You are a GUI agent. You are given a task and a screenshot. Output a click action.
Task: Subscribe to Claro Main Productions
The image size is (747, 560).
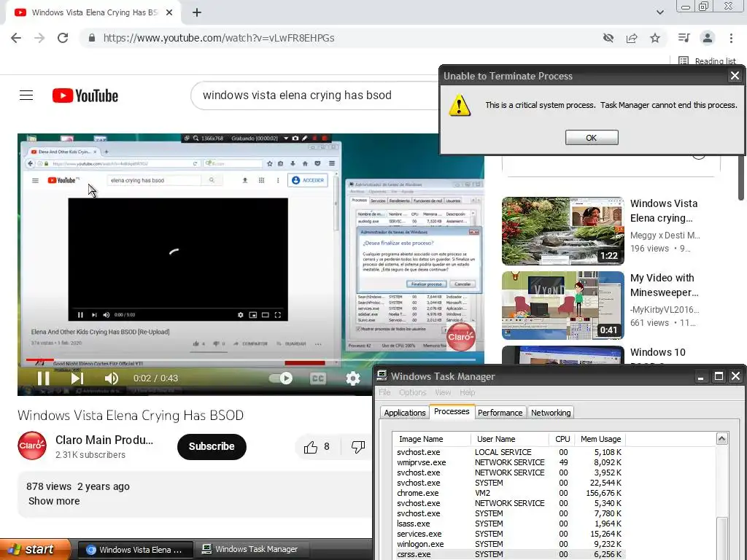[x=212, y=447]
